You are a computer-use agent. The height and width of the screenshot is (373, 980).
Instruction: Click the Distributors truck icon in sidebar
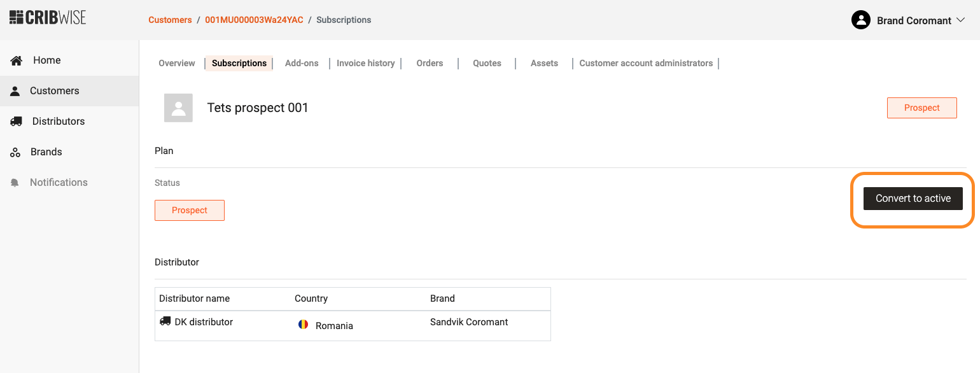(x=17, y=122)
